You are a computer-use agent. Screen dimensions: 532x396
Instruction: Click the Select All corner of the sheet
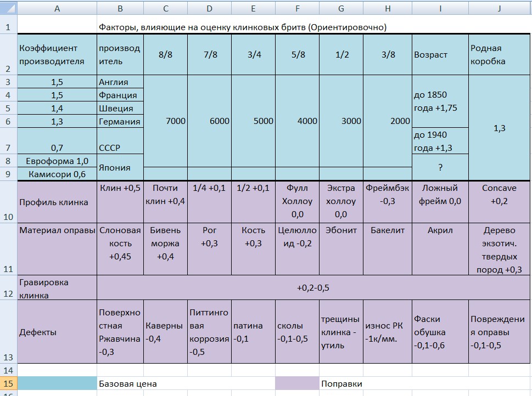click(x=9, y=8)
